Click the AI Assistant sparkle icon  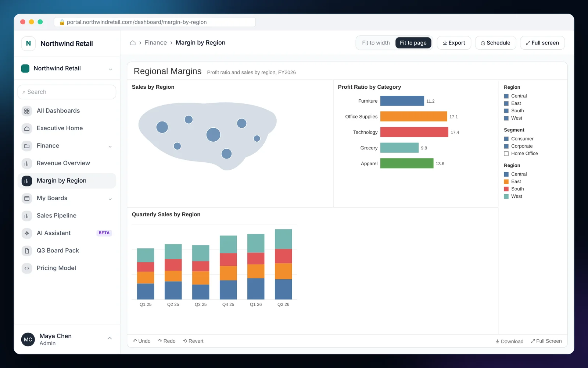click(x=27, y=233)
